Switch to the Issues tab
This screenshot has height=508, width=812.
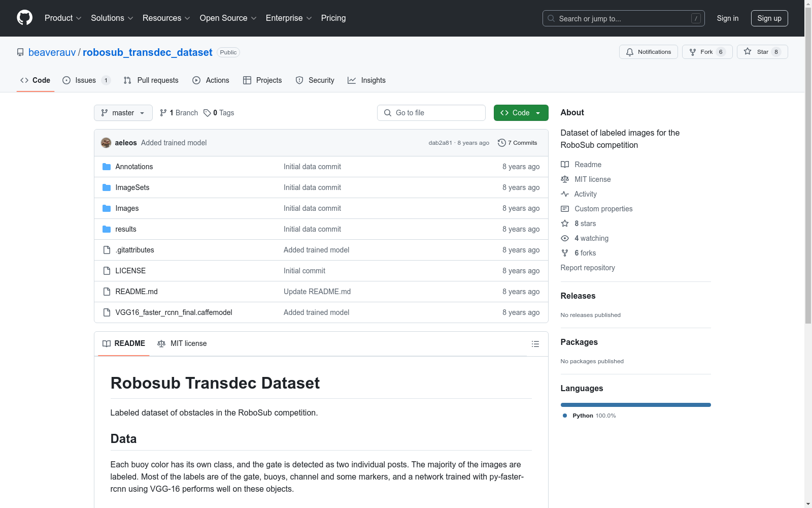[x=86, y=80]
